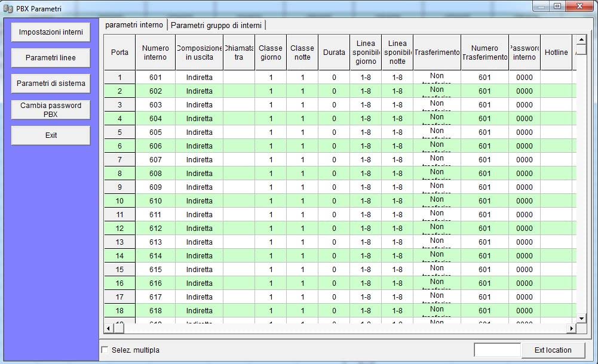Click the vertical scrollbar thumb

click(581, 50)
